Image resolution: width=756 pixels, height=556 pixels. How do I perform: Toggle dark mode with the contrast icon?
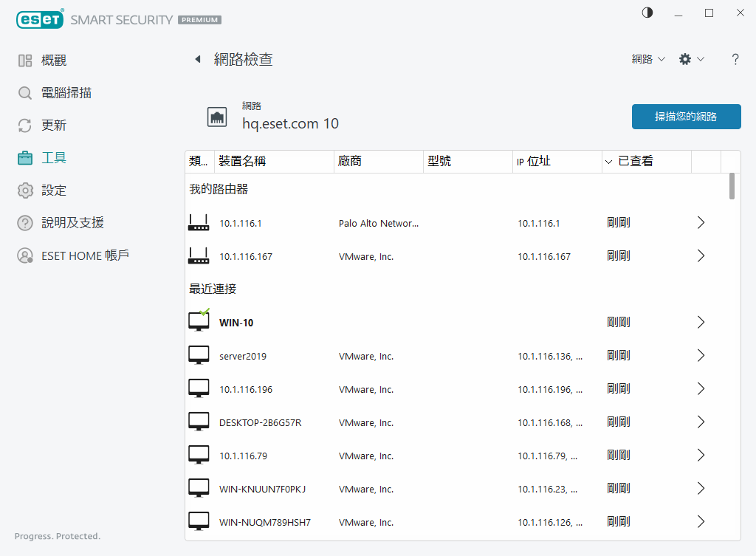pos(647,13)
